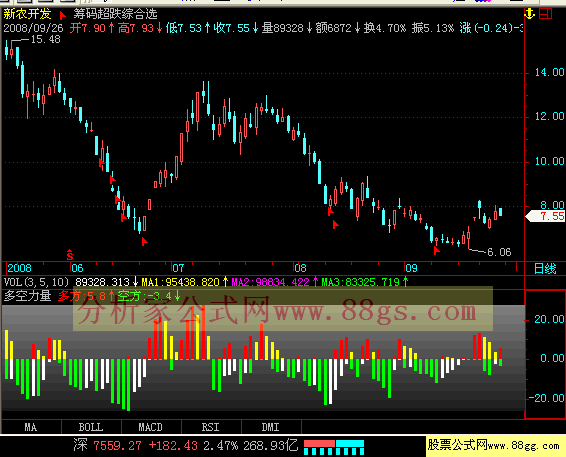Click the -20.00 axis label in the lower panel

tap(547, 398)
